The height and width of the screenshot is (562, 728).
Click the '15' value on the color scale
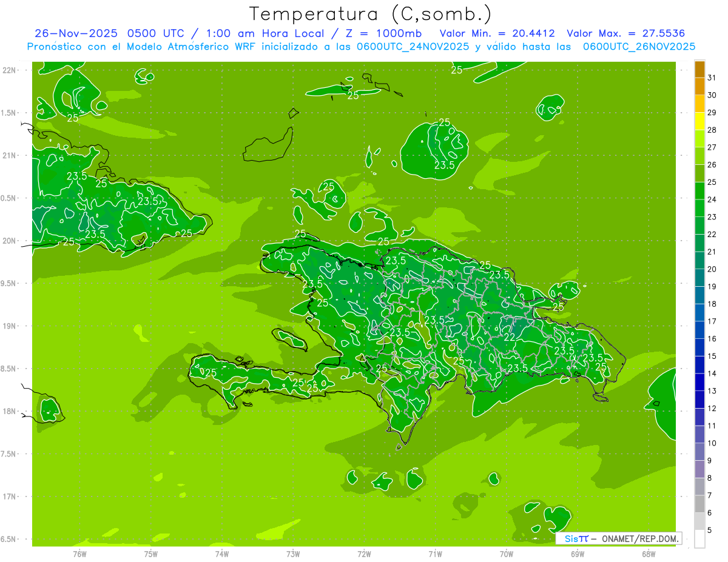click(712, 356)
